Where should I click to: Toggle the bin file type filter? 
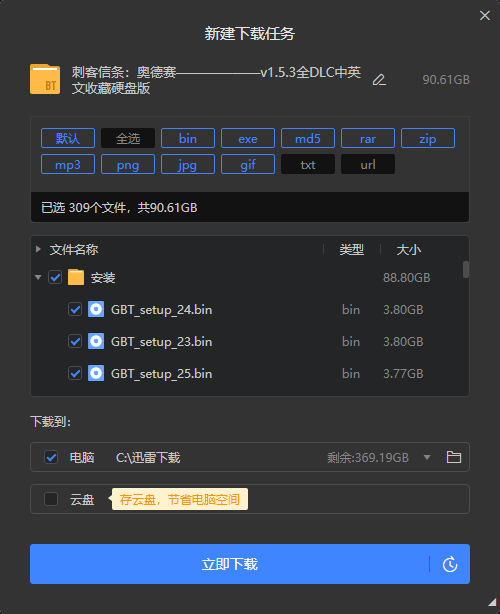(188, 138)
